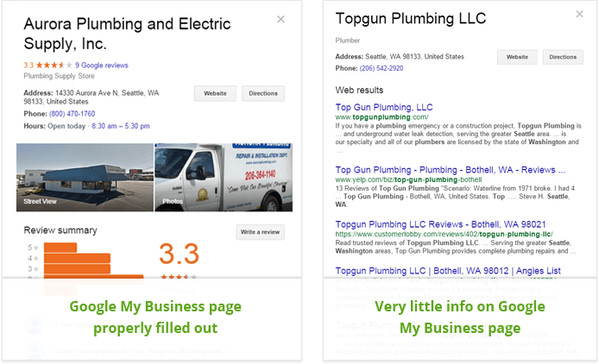Click the Write a review button
This screenshot has height=364, width=599.
[x=260, y=232]
